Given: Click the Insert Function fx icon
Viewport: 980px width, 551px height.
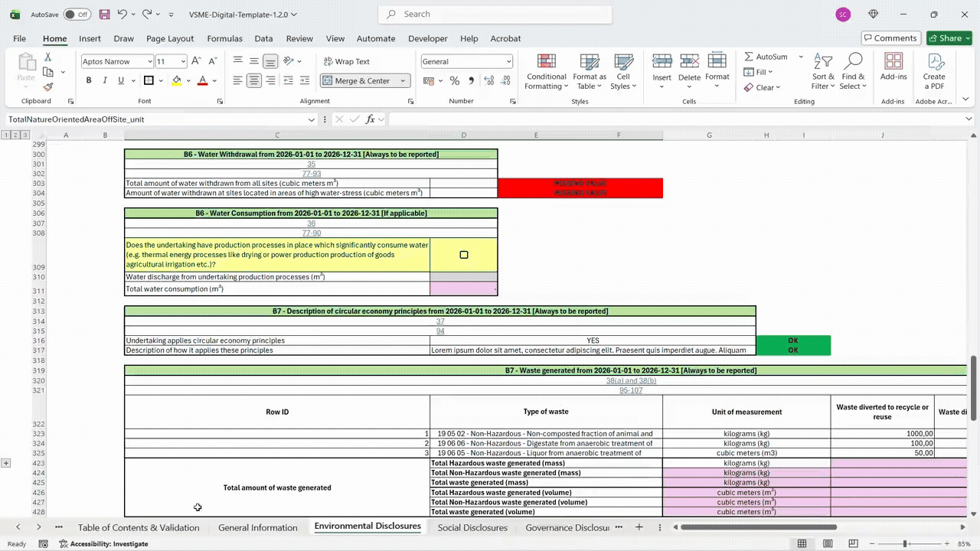Looking at the screenshot, I should pos(371,119).
